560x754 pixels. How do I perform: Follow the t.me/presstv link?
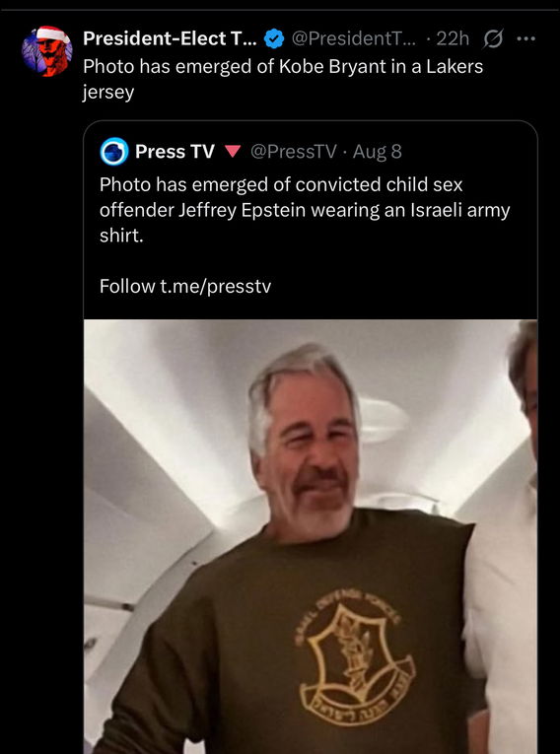coord(215,287)
